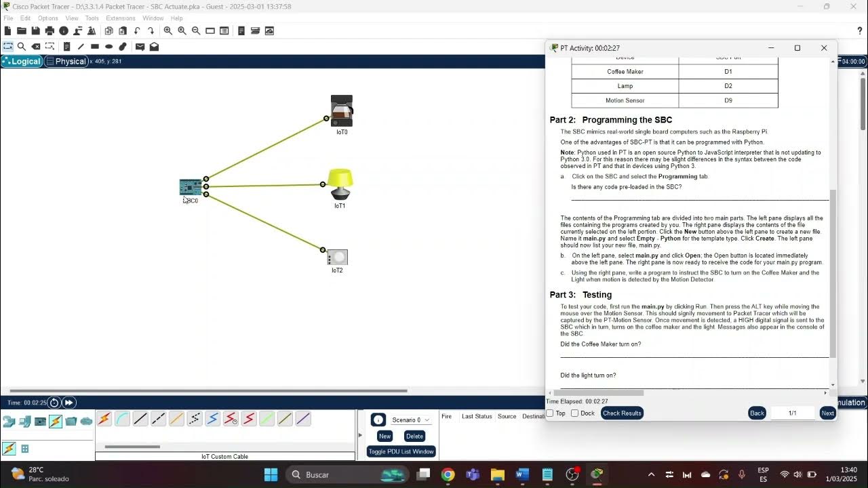
Task: Click the Check Results button
Action: coord(622,413)
